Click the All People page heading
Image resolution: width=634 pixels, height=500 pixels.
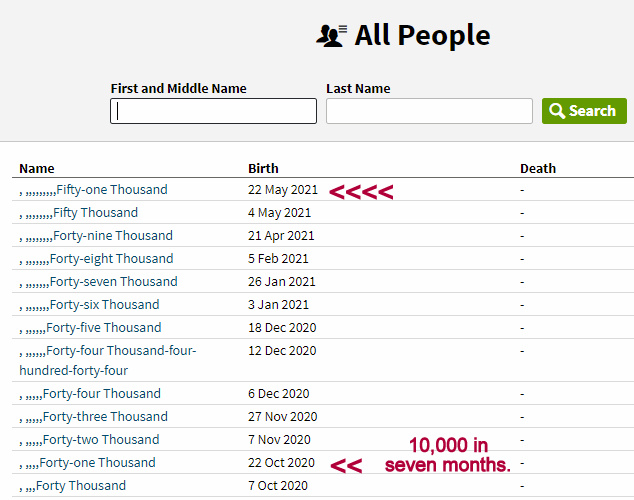422,36
